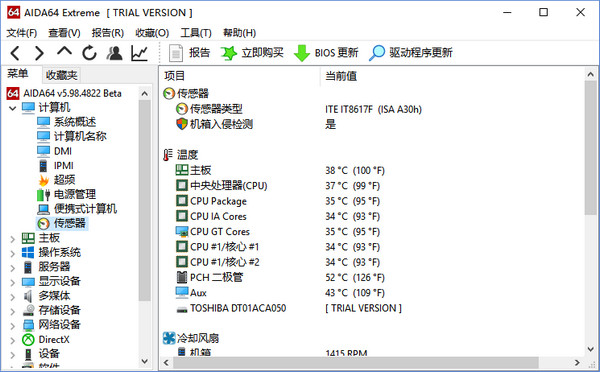Expand the DirectX tree node

[13, 341]
